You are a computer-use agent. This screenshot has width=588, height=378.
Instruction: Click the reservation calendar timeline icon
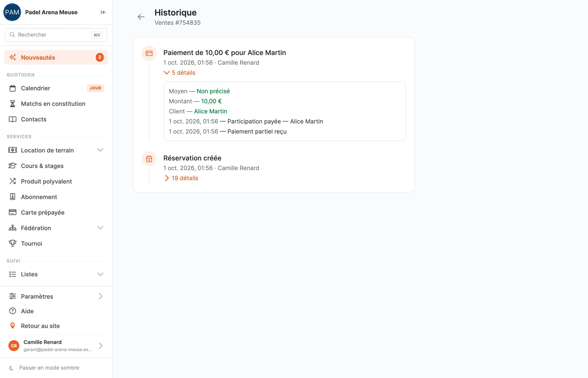pyautogui.click(x=149, y=159)
